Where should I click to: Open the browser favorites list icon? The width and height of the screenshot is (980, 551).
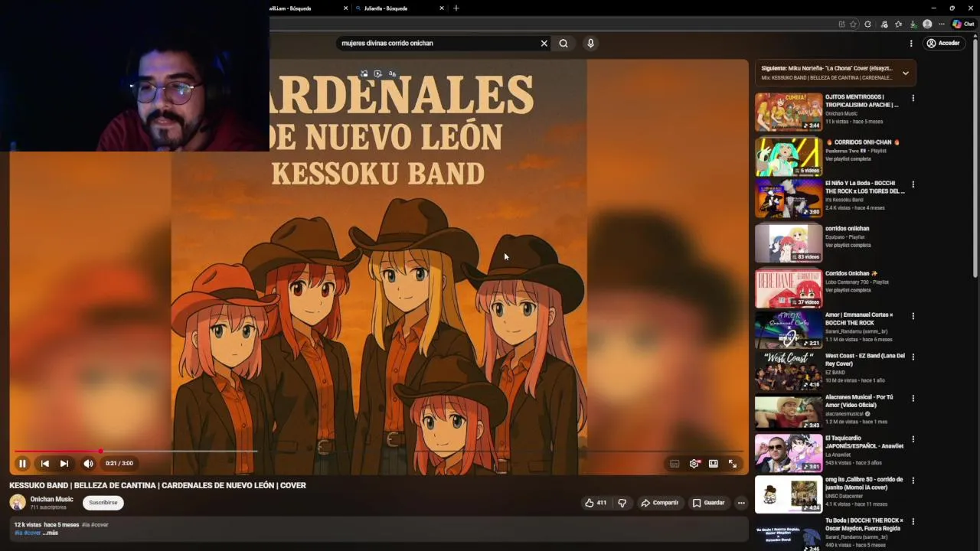[898, 24]
